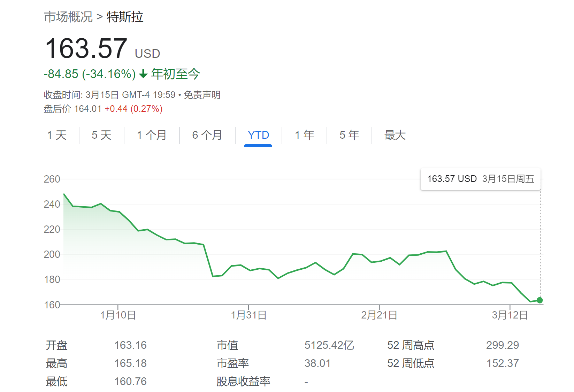The height and width of the screenshot is (392, 574).
Task: Switch to the 1 年 range tab
Action: 305,135
